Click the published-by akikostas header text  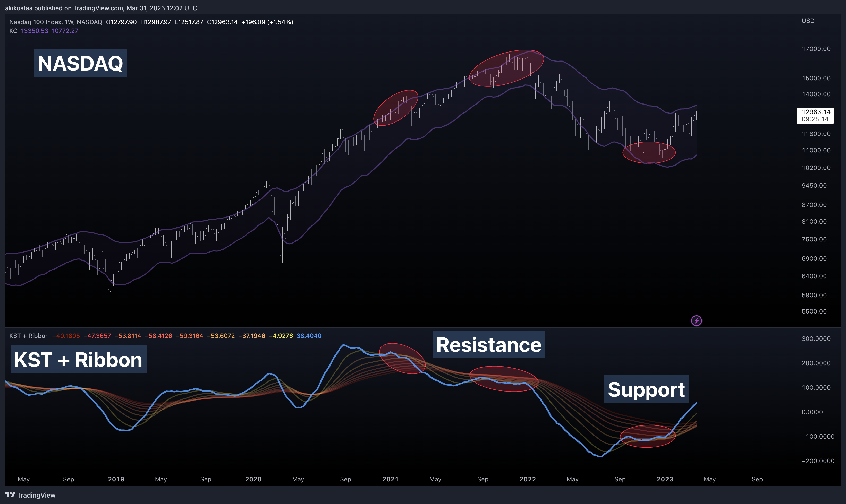pos(101,8)
